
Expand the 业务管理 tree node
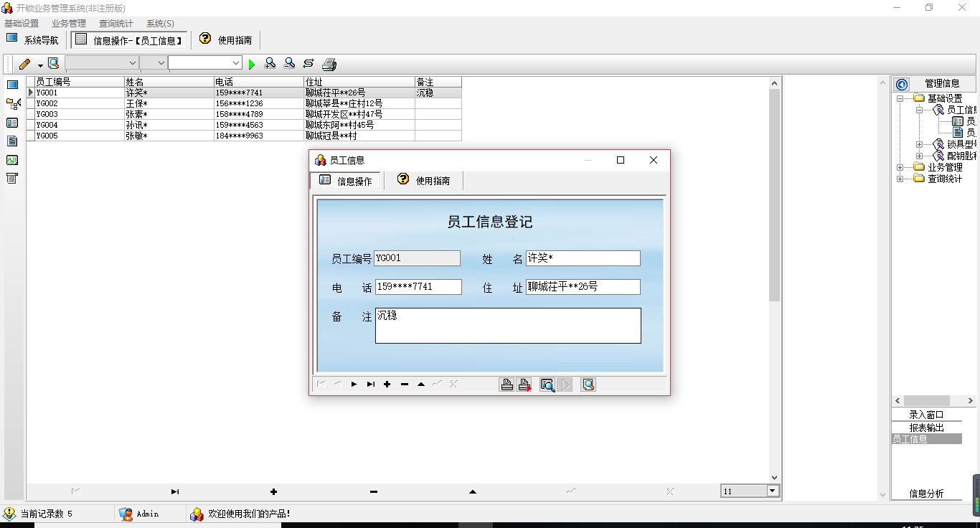pos(900,167)
